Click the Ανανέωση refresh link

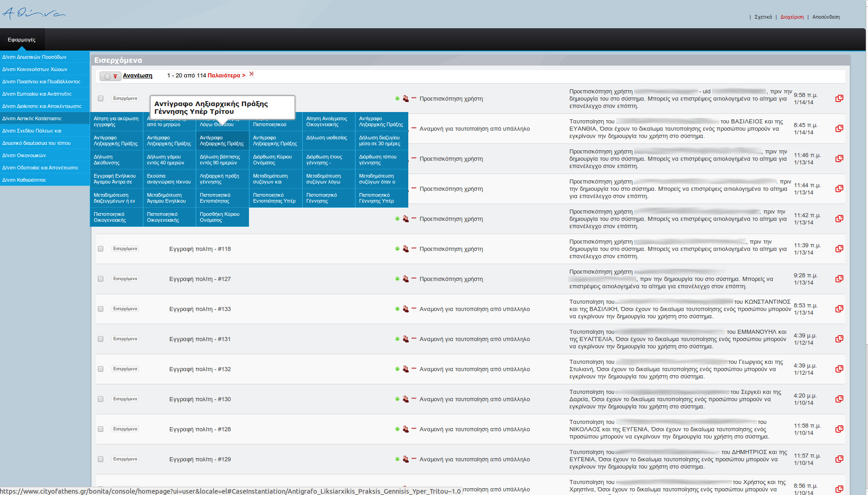137,76
